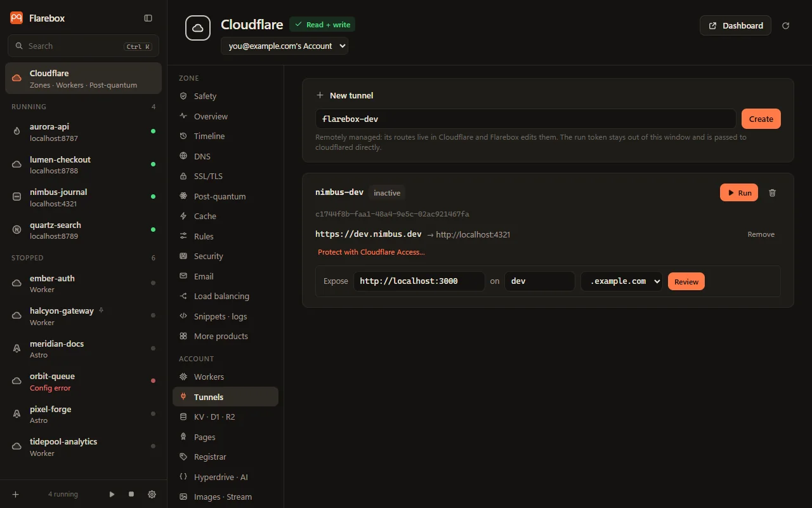Open the Overview section
Screen dimensions: 812x508
225,116
